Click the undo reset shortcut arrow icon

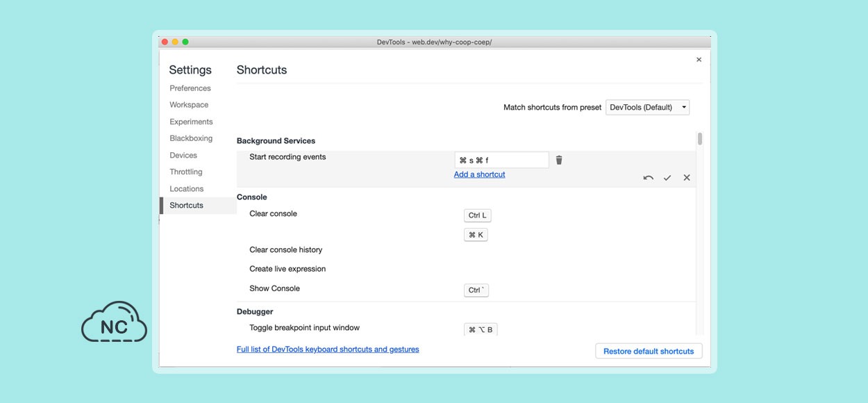click(x=648, y=178)
